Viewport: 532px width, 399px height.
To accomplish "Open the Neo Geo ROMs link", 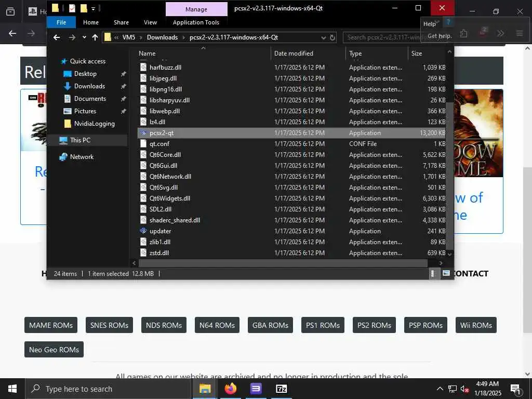I will 54,350.
